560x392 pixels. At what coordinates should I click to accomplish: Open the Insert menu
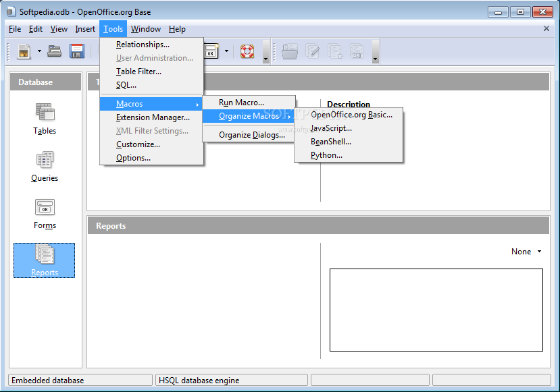point(85,29)
